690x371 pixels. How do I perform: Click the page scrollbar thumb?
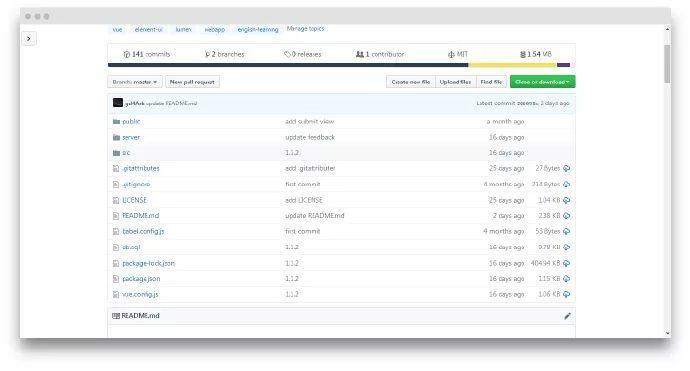point(668,63)
